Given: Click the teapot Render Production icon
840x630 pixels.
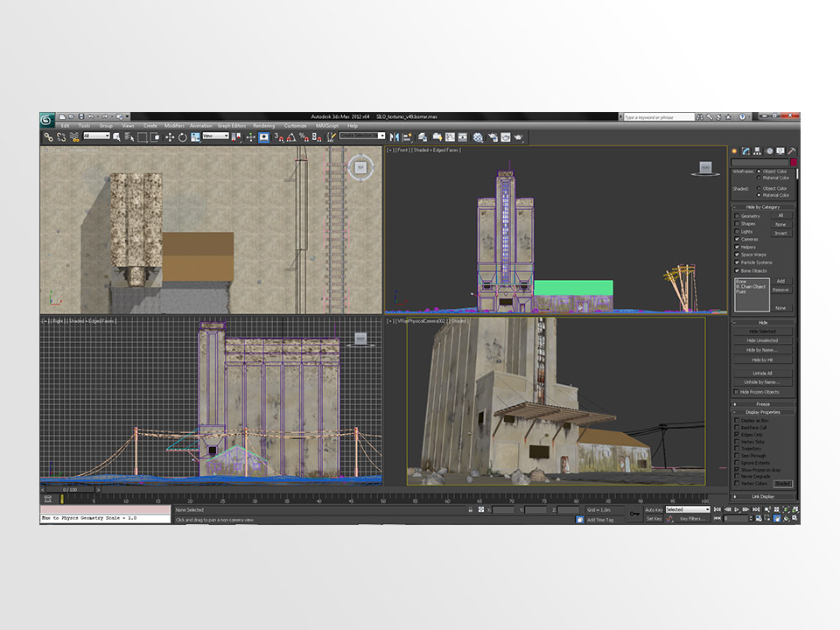Looking at the screenshot, I should tap(518, 137).
